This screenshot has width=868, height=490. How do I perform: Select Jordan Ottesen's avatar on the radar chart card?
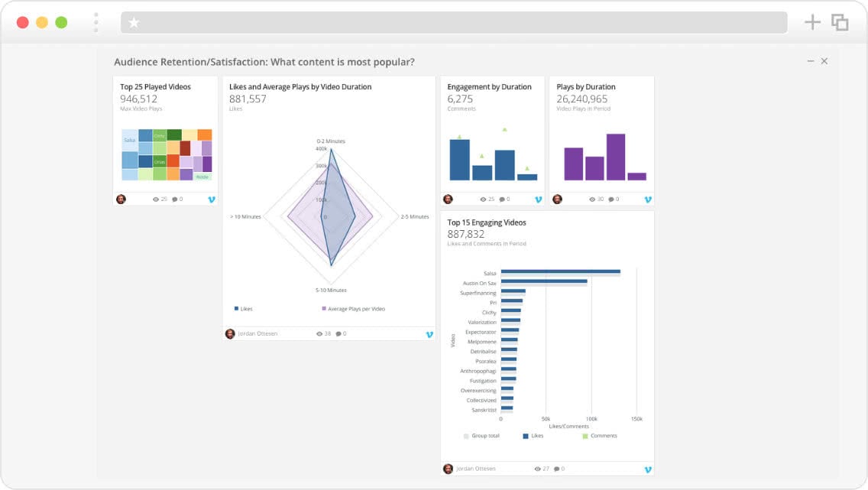(229, 334)
